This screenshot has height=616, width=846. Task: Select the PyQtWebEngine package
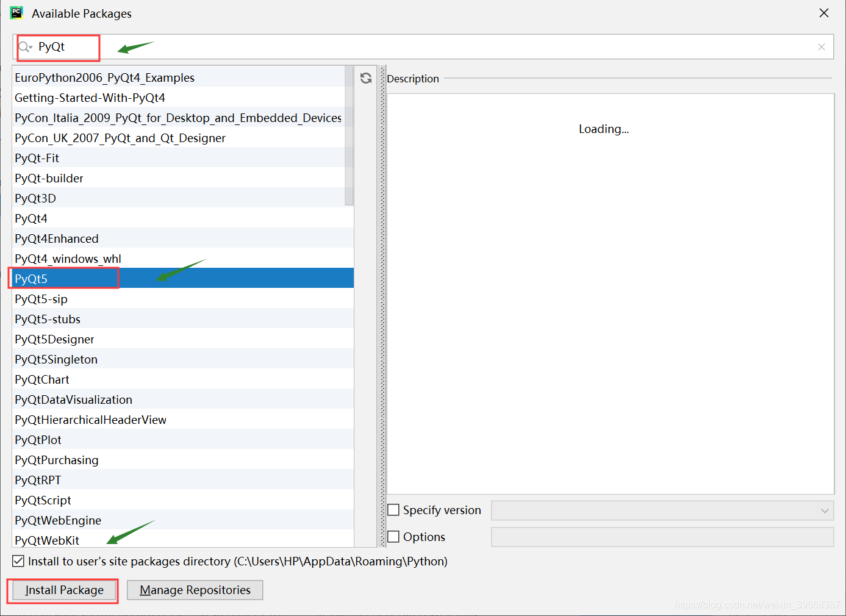coord(183,520)
